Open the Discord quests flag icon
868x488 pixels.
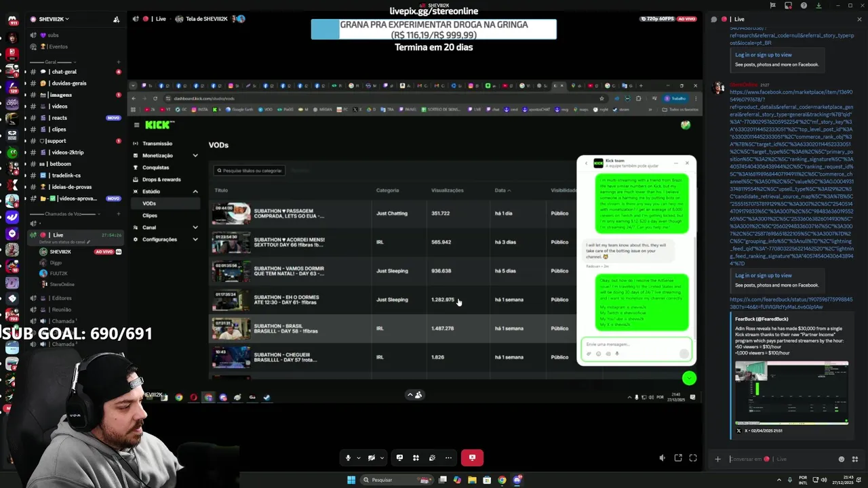click(x=772, y=5)
